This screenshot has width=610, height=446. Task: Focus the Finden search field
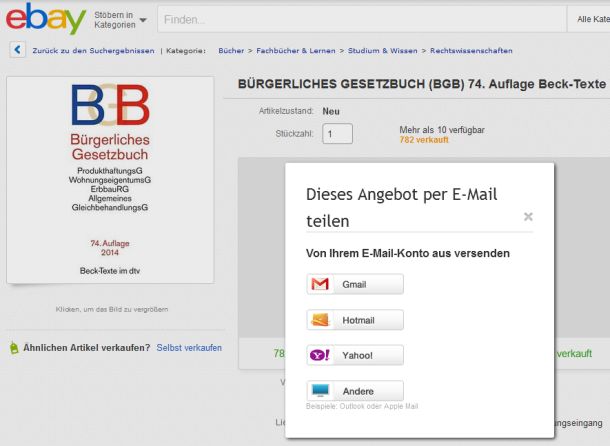coord(362,19)
